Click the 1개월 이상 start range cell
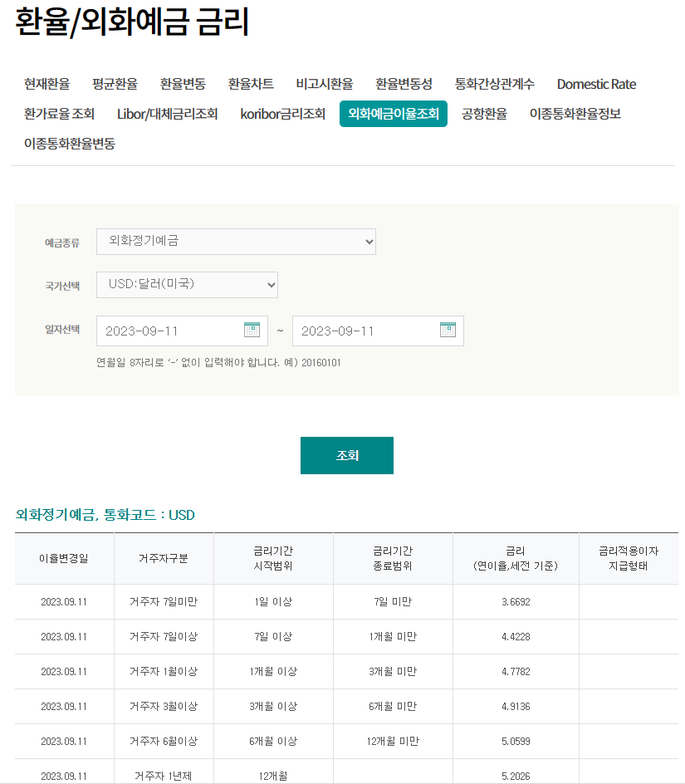This screenshot has height=784, width=685. point(273,672)
